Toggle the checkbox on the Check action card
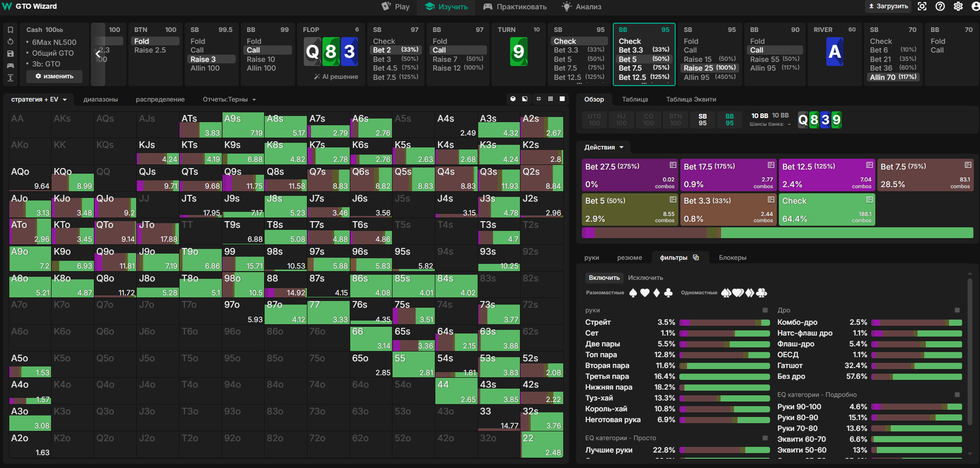980x468 pixels. [x=869, y=199]
